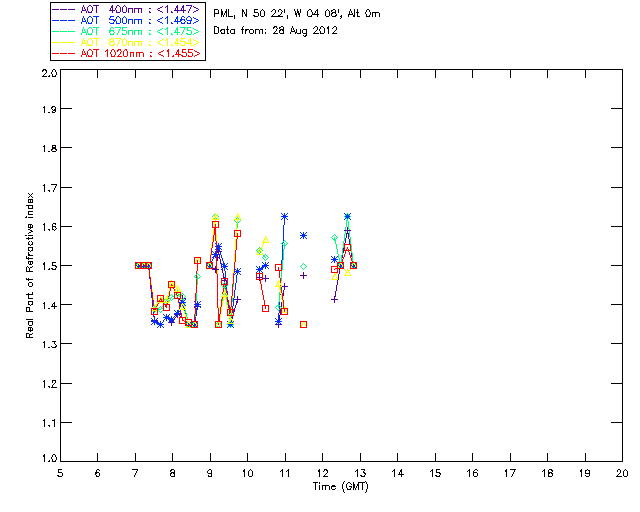Viewport: 640px width, 512px height.
Task: Click the y-axis tick label 1.7
Action: [49, 188]
